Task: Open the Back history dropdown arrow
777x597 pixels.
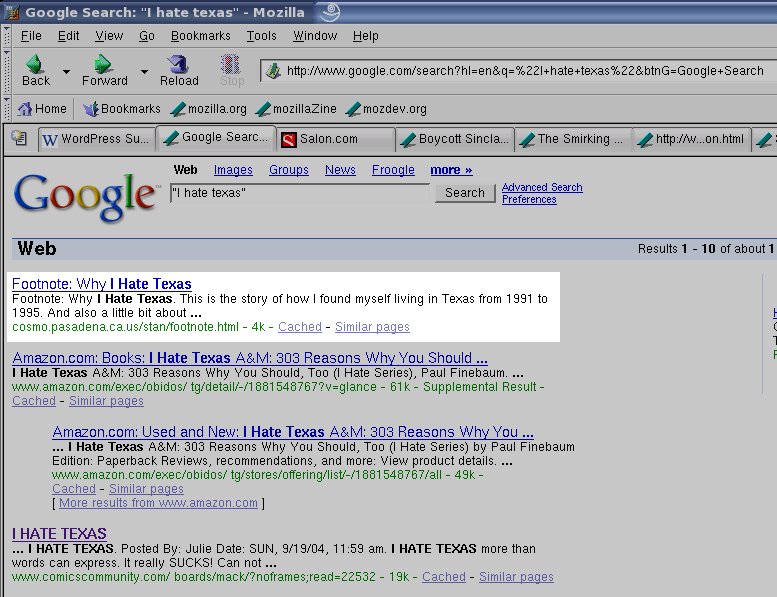Action: pyautogui.click(x=66, y=72)
